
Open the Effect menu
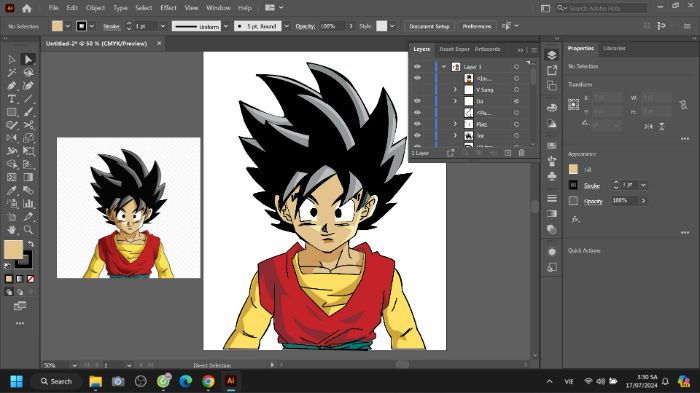[168, 8]
